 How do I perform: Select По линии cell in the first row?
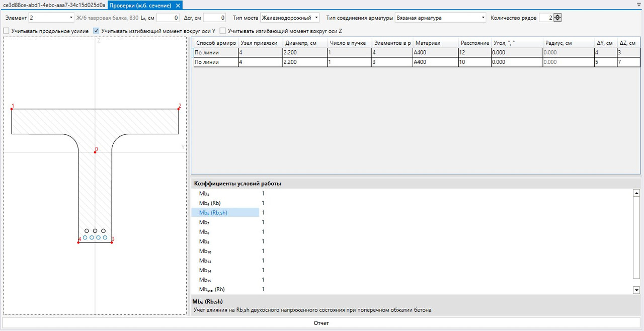click(x=216, y=52)
